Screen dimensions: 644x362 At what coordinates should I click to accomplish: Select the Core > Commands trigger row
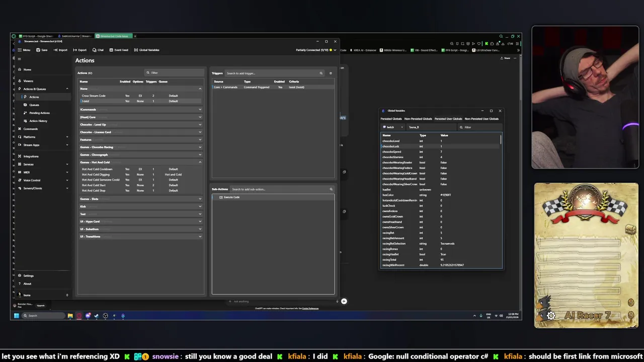273,87
